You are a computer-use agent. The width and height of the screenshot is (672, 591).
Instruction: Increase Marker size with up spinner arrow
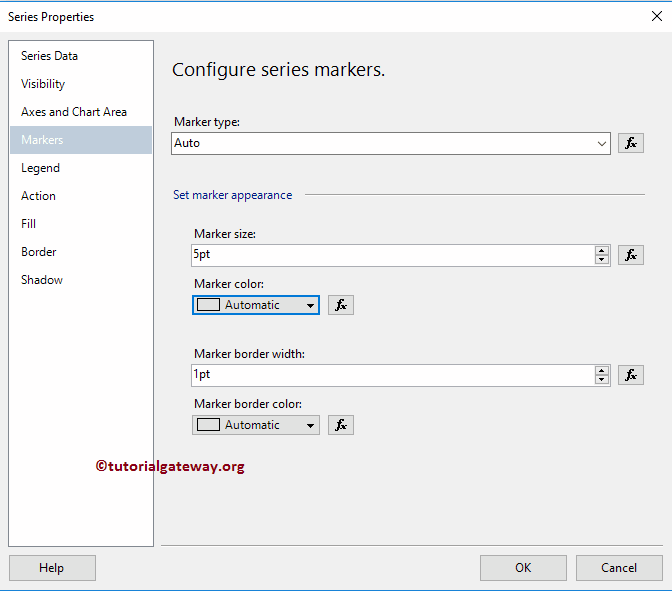pyautogui.click(x=602, y=250)
